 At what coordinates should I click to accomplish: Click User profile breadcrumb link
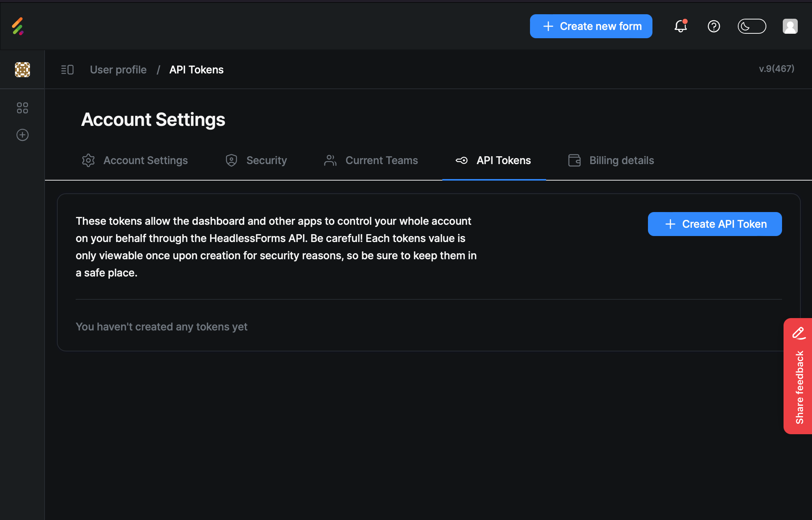coord(118,70)
